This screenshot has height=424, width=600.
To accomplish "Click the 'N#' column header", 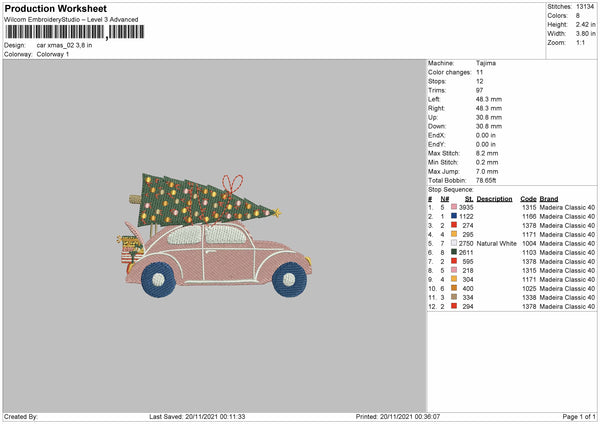I will 445,199.
